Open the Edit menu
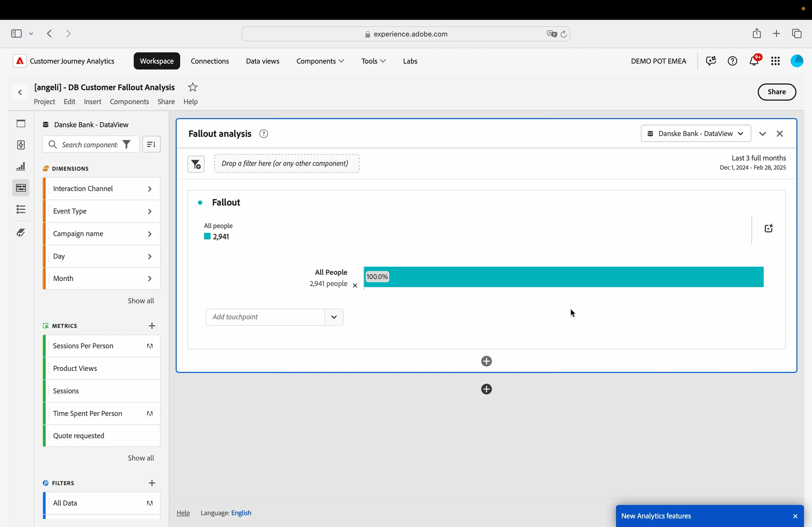 point(70,102)
